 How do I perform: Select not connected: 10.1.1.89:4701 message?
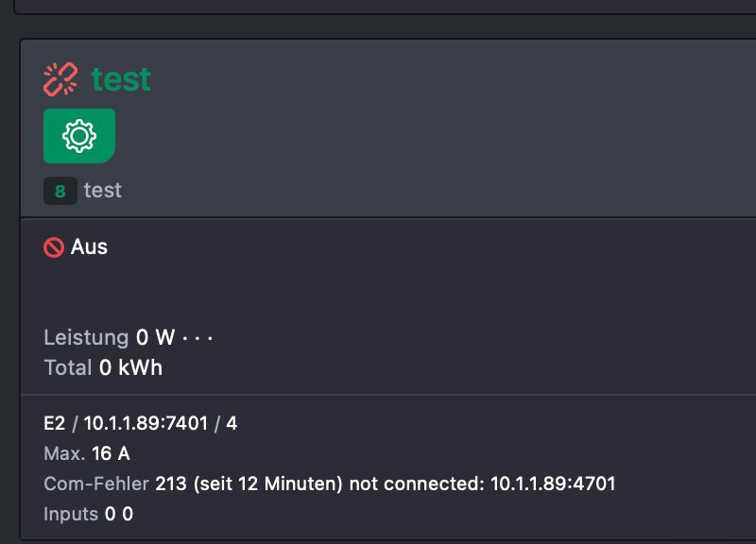click(482, 484)
